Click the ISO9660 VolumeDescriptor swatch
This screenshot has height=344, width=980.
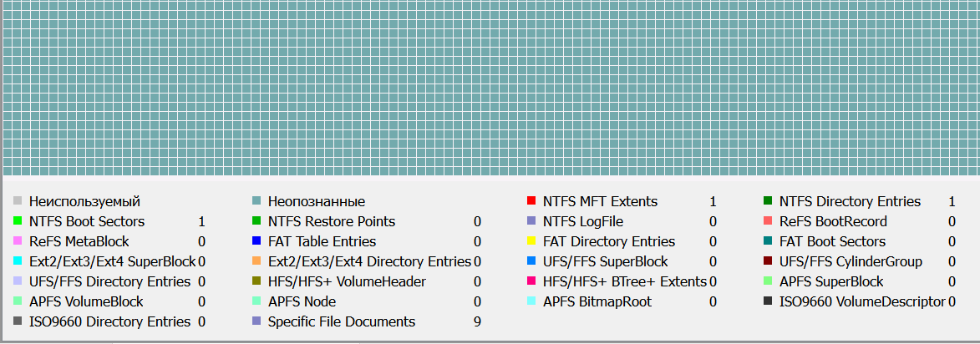(x=768, y=301)
